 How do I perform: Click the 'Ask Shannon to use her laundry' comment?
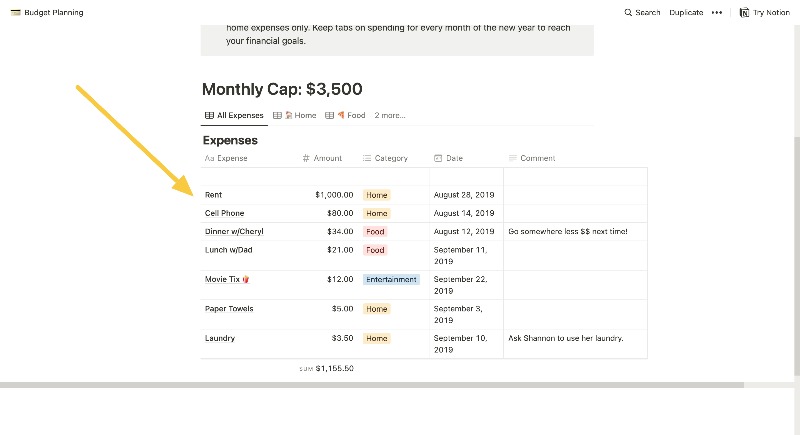click(x=566, y=338)
